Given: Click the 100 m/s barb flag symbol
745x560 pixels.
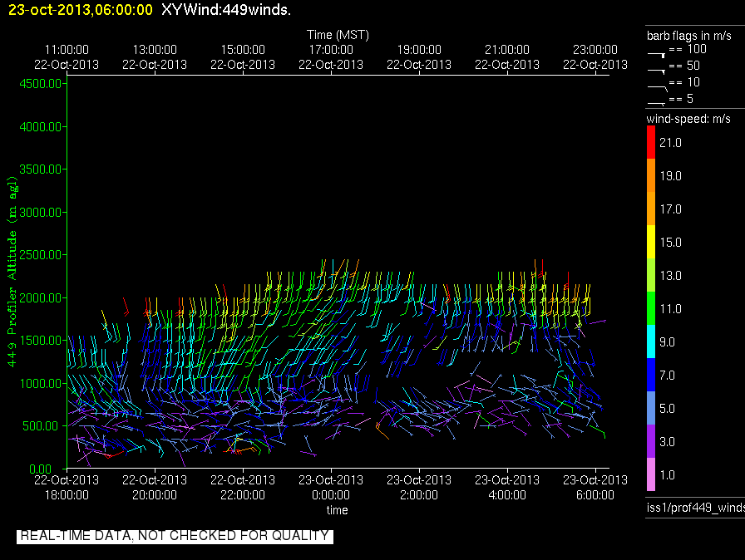Looking at the screenshot, I should point(657,52).
